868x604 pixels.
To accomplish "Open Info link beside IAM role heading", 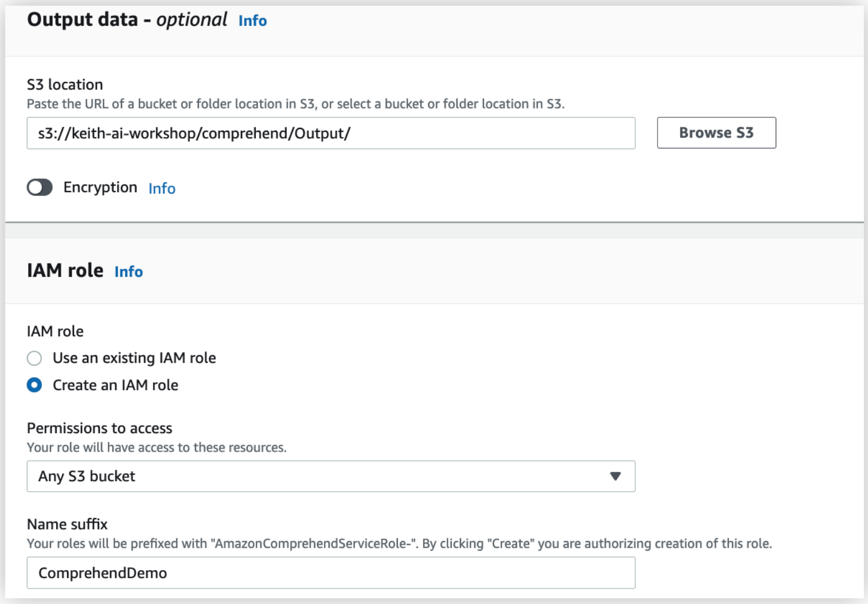I will pos(128,272).
